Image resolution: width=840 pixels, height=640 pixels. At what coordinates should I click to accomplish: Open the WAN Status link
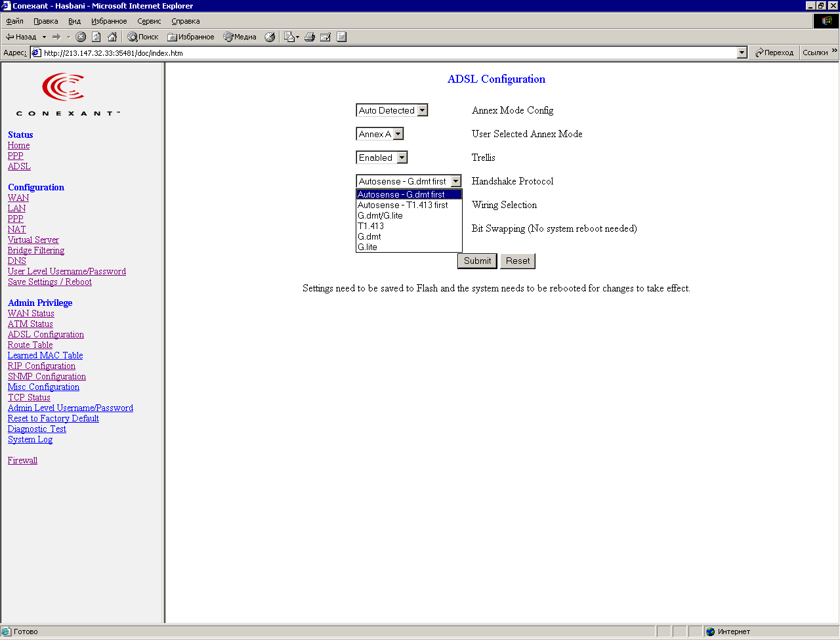[x=31, y=313]
